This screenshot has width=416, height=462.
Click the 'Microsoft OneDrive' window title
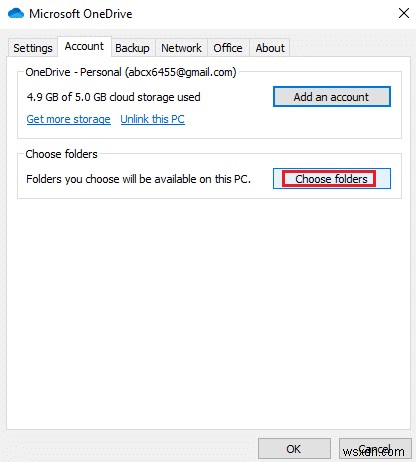point(81,14)
